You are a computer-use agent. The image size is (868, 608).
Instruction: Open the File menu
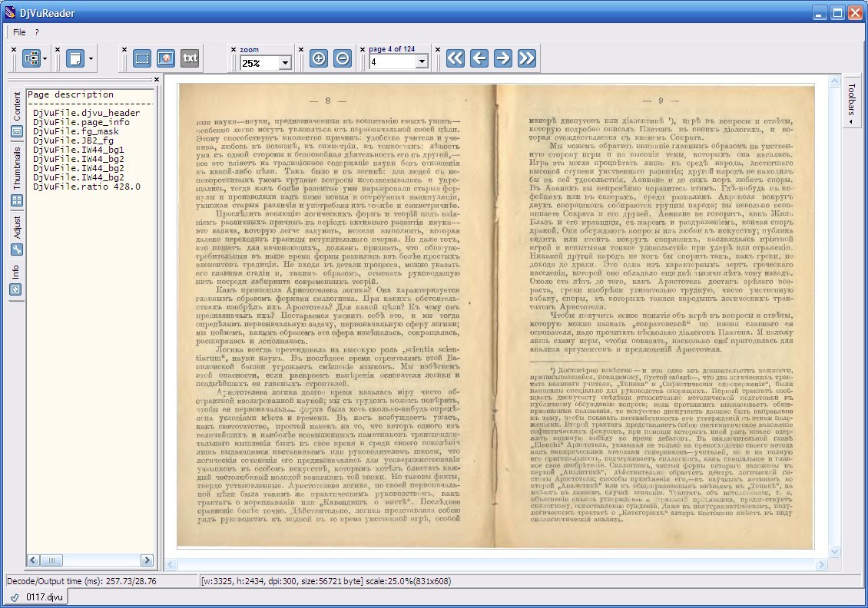[x=19, y=32]
